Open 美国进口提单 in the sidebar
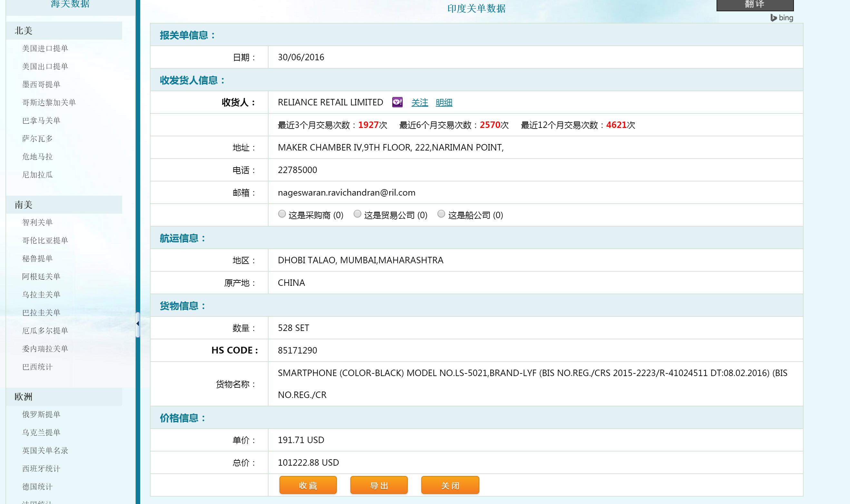The height and width of the screenshot is (504, 850). (45, 49)
